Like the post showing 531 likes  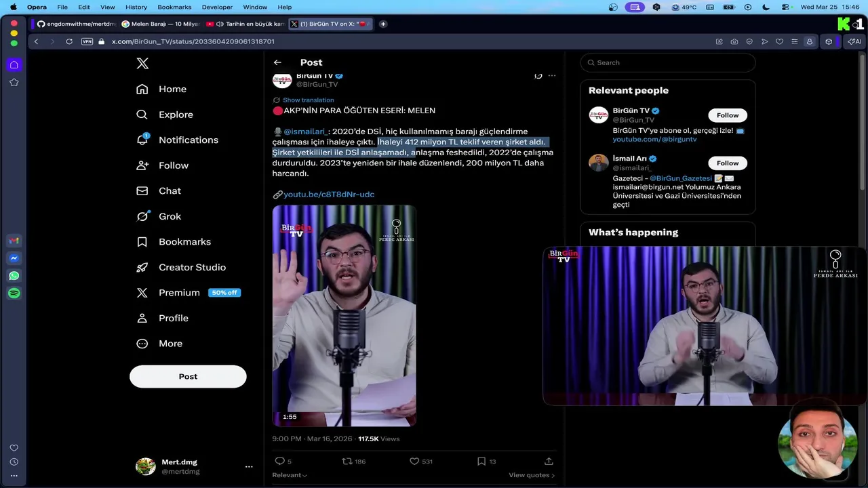tap(414, 461)
